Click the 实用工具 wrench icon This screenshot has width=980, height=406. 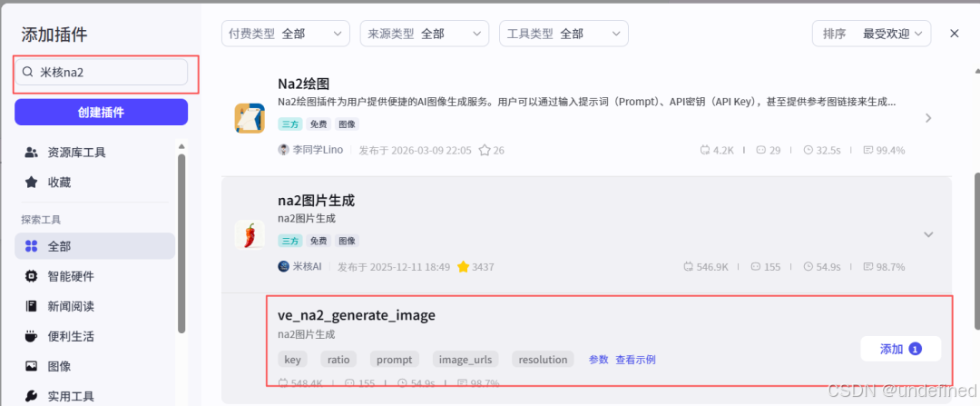[x=31, y=396]
